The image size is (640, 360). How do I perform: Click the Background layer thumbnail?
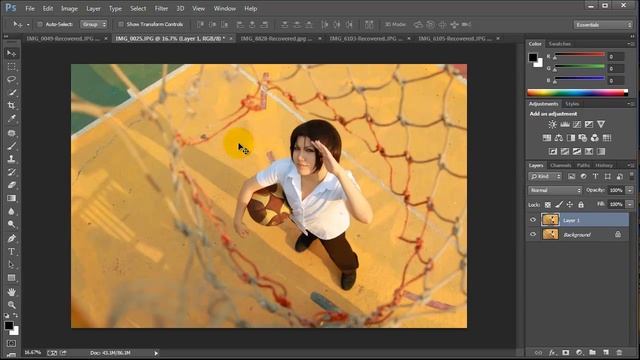click(x=550, y=234)
